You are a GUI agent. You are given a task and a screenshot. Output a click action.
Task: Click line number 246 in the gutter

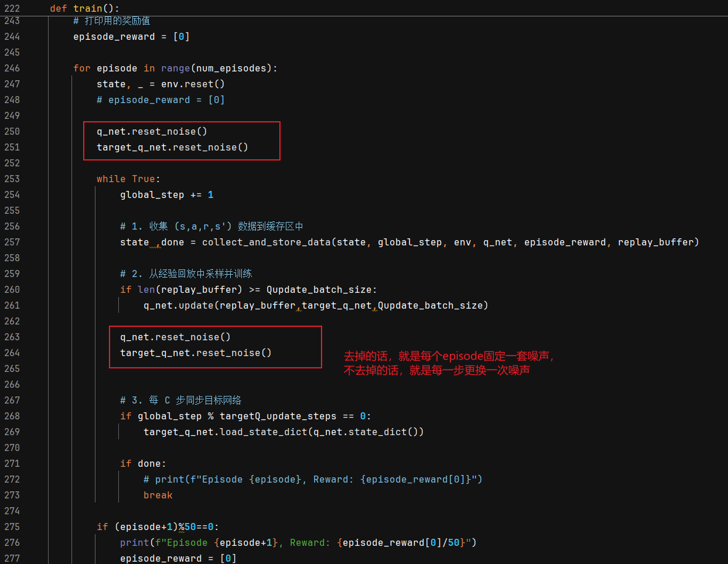[12, 69]
